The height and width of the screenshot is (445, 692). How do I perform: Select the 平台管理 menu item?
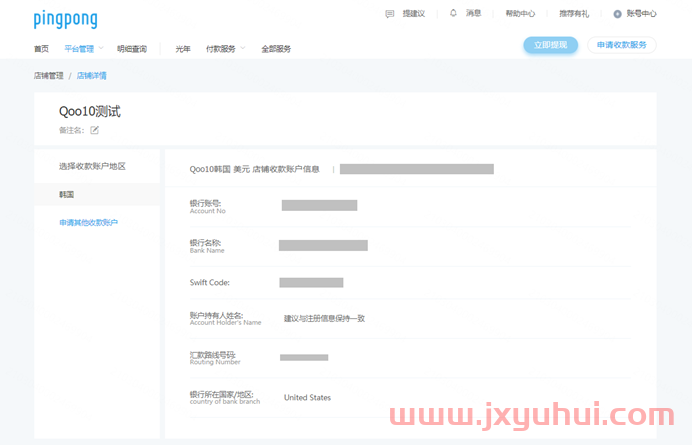[x=79, y=49]
